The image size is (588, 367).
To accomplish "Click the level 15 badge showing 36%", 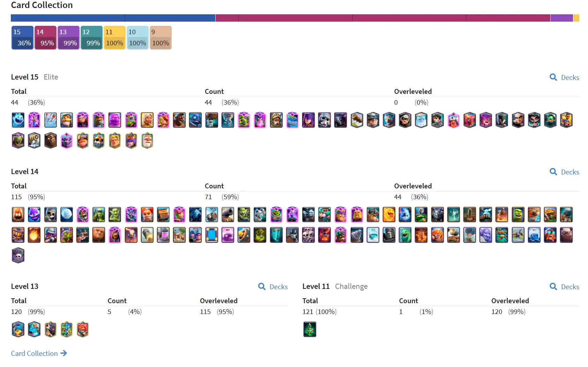I will [x=22, y=38].
